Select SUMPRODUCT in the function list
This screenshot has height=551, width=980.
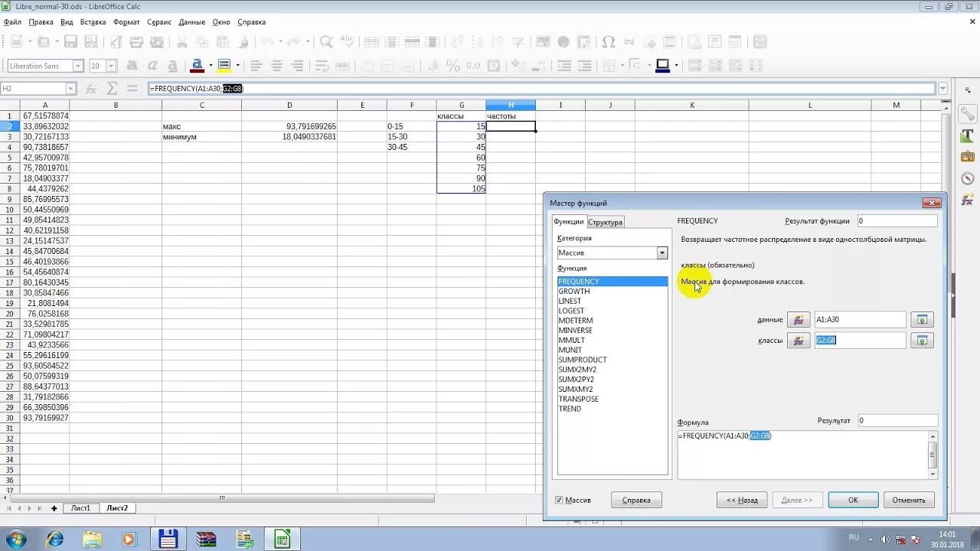[583, 360]
